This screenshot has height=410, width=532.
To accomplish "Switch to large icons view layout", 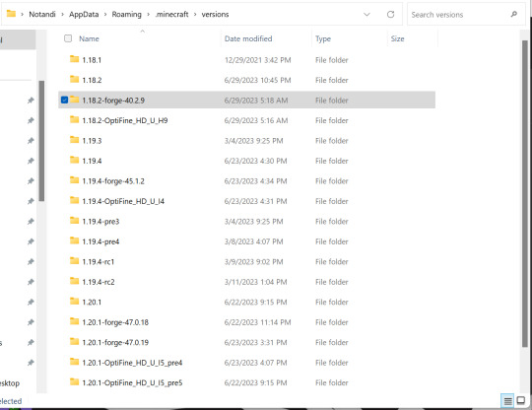I will 521,401.
